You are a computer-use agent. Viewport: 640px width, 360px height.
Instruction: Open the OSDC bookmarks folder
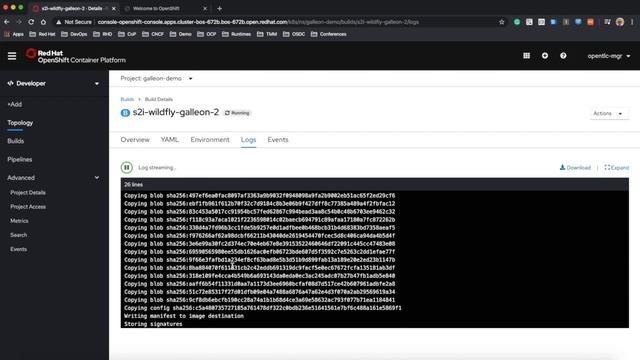pyautogui.click(x=294, y=34)
